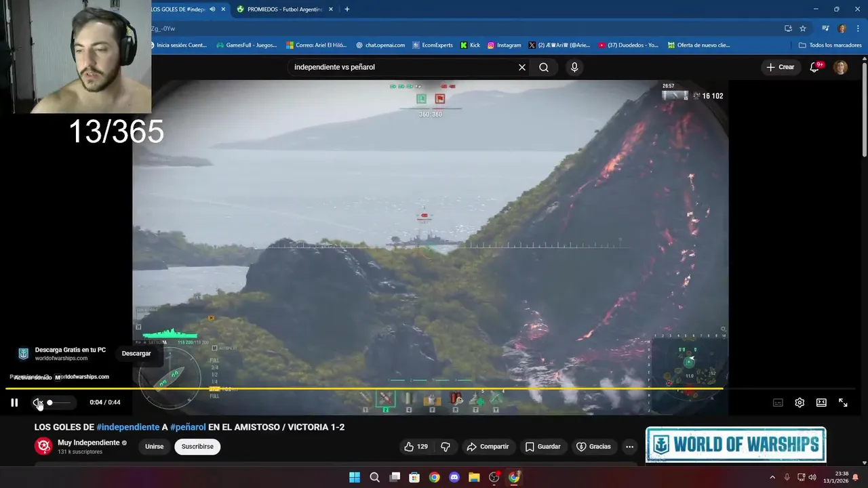
Task: Open Chrome media controls icon
Action: (825, 28)
